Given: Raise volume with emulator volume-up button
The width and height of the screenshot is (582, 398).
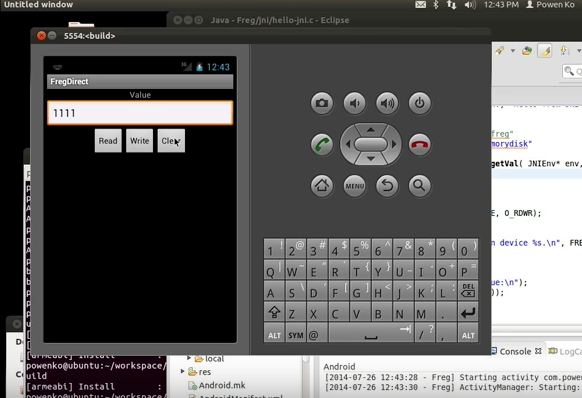Looking at the screenshot, I should (x=387, y=103).
